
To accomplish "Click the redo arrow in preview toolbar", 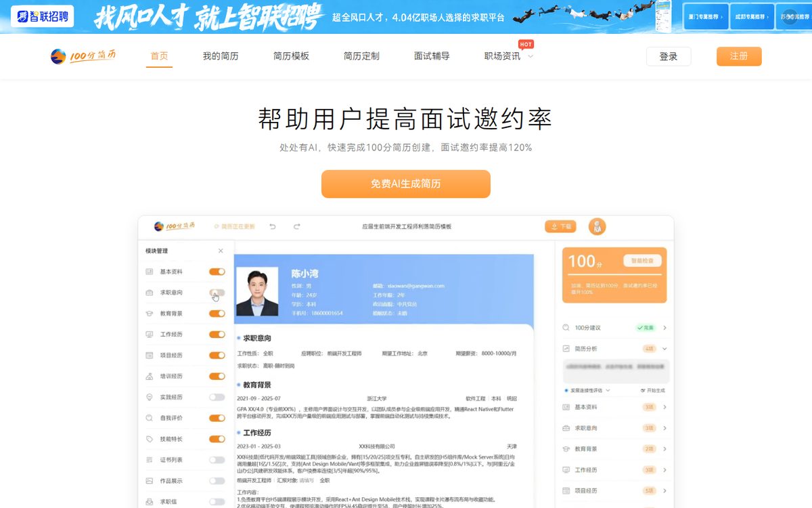I will (x=296, y=226).
